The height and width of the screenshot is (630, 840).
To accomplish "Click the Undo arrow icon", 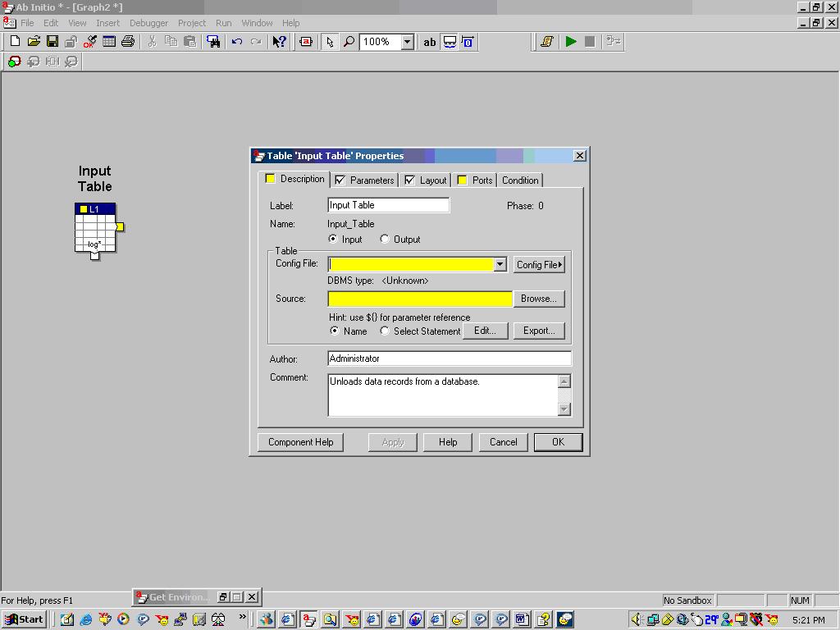I will 237,42.
